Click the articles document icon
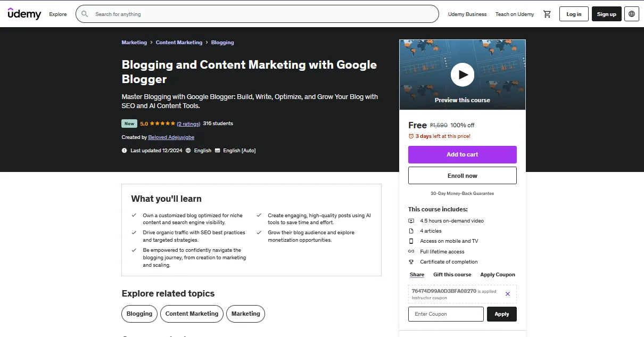The width and height of the screenshot is (644, 337). point(411,231)
